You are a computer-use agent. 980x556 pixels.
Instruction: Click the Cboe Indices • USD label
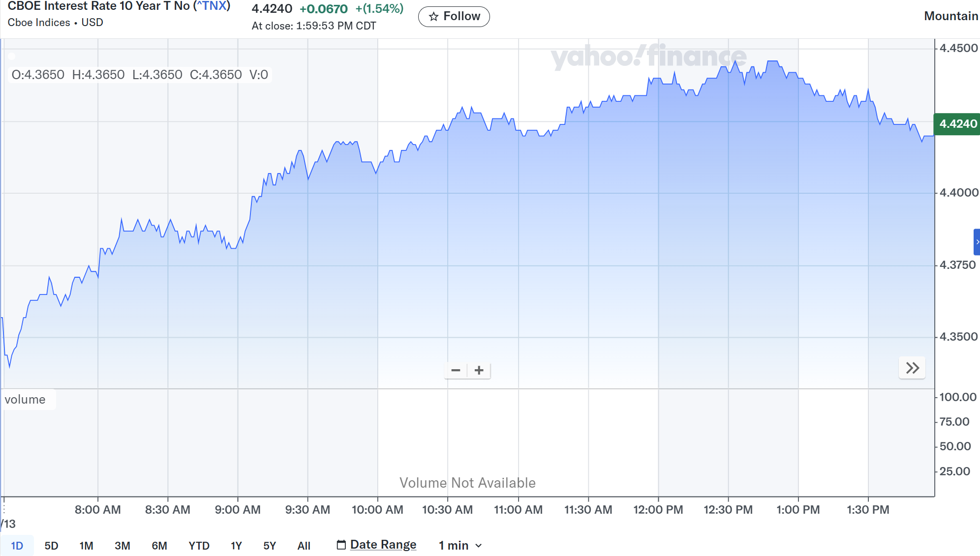click(x=56, y=23)
